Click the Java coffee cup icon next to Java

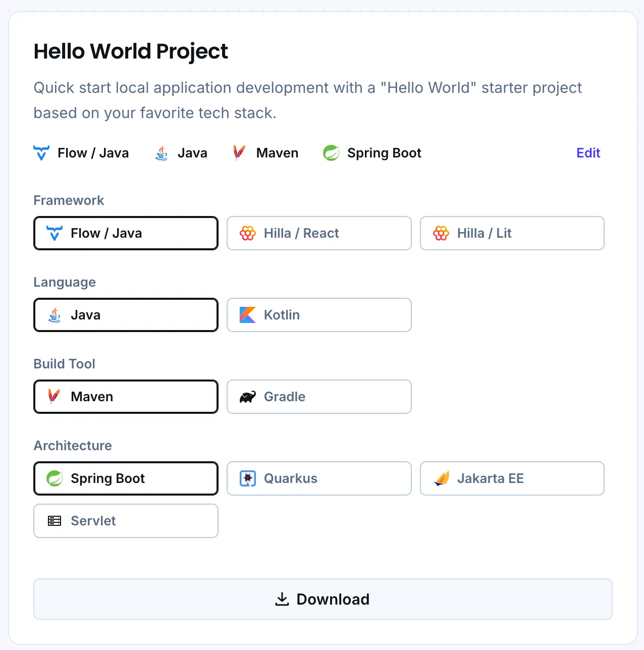coord(161,153)
